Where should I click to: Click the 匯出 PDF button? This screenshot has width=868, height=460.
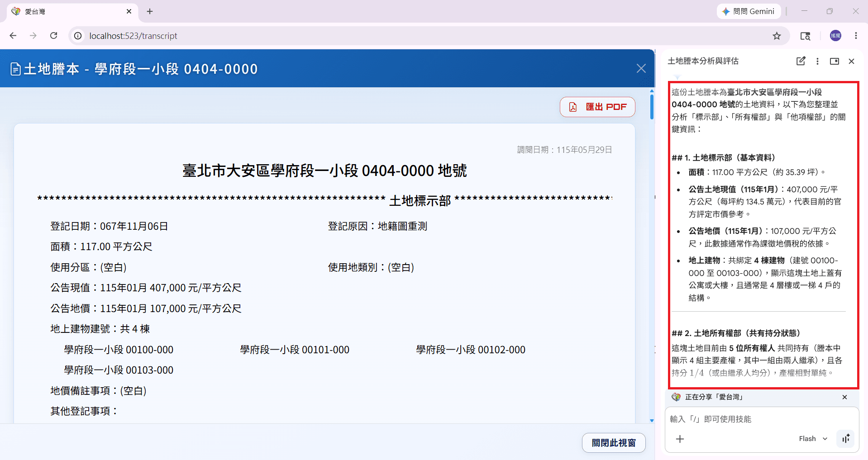click(597, 107)
